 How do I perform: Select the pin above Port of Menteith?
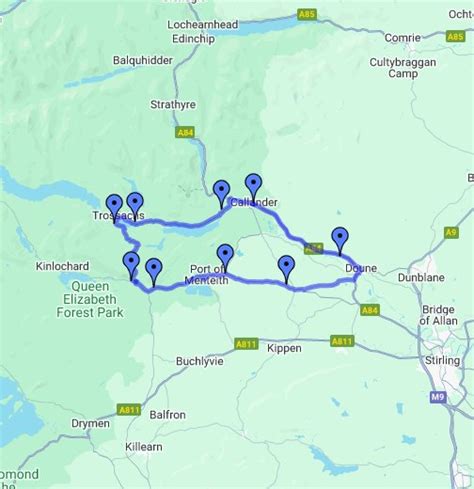tap(225, 258)
